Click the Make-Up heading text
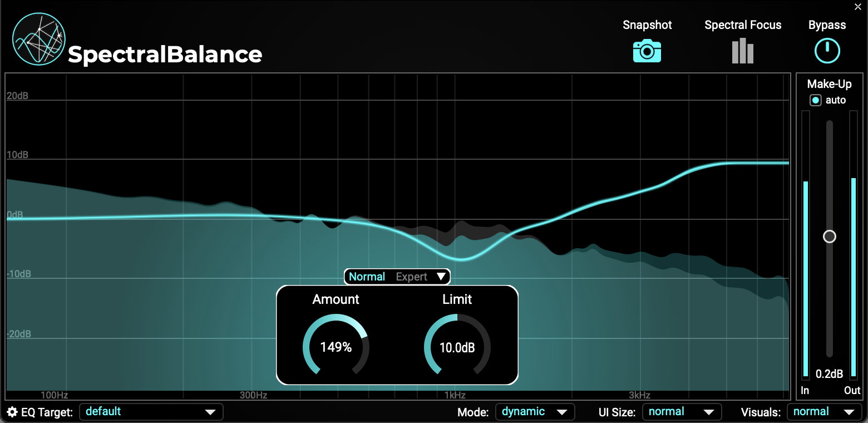 829,84
